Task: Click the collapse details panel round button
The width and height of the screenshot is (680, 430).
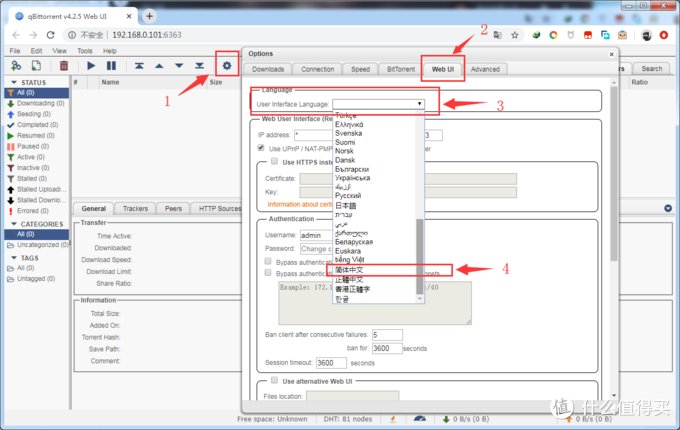Action: (x=668, y=208)
